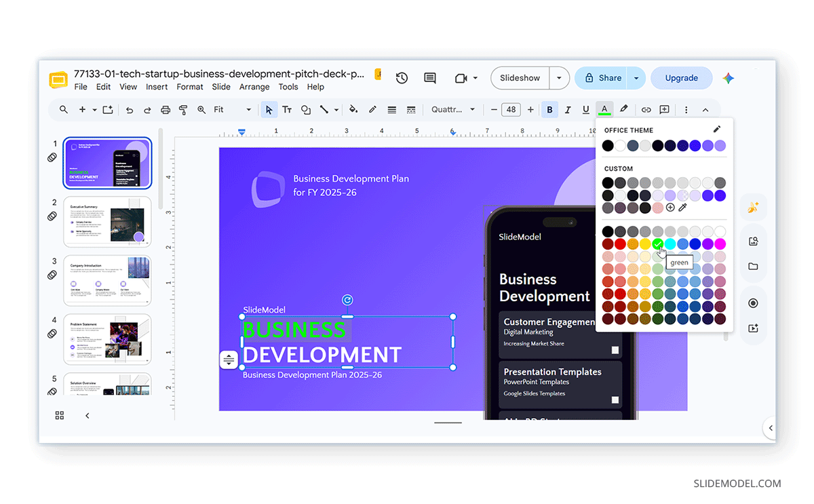Viewport: 814px width, 504px height.
Task: Decrease font size with minus
Action: click(x=493, y=109)
